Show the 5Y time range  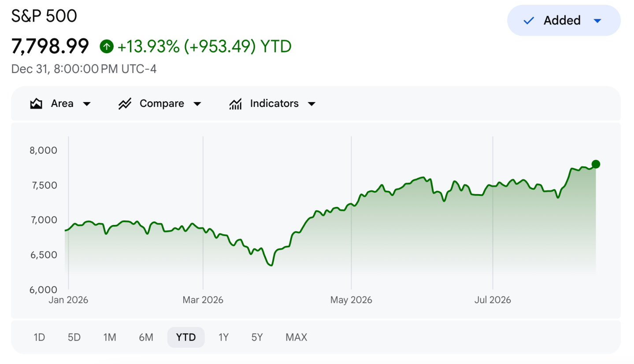click(x=257, y=338)
